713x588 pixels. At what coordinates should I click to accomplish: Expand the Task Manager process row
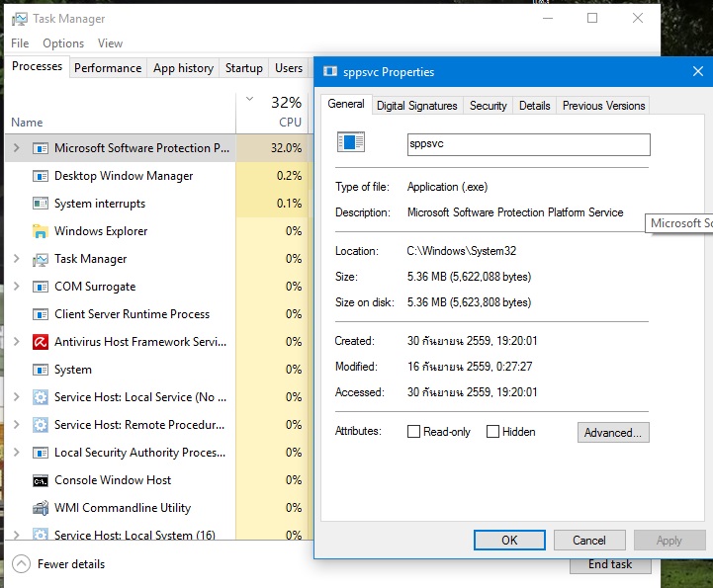pos(17,259)
